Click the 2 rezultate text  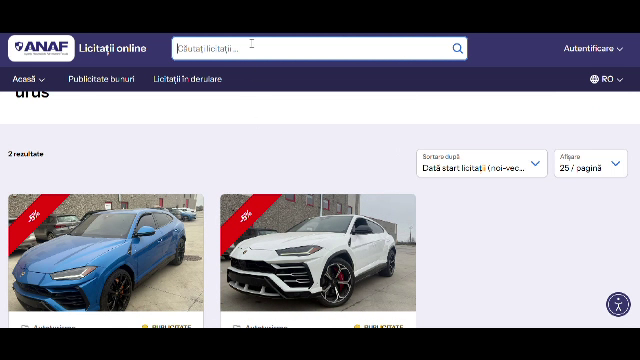tap(26, 154)
